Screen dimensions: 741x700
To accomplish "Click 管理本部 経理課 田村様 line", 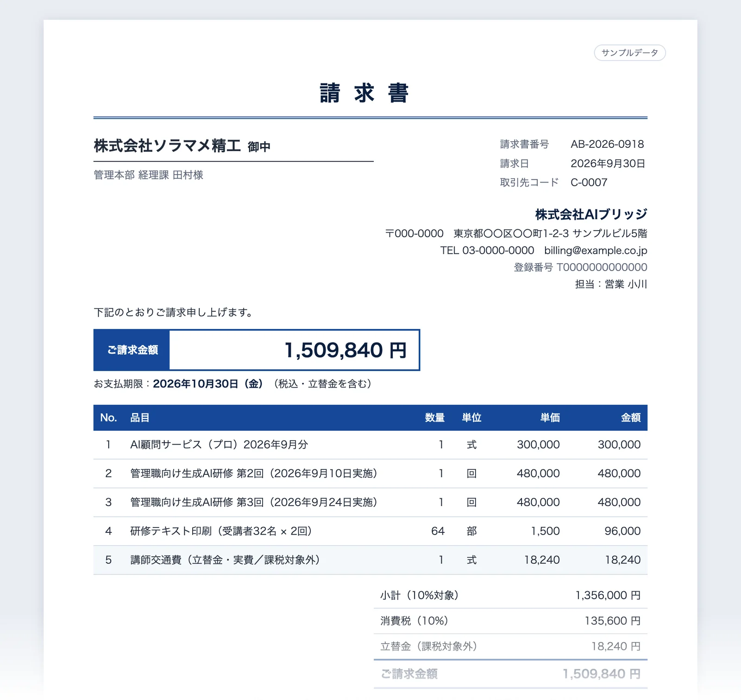I will [x=148, y=175].
